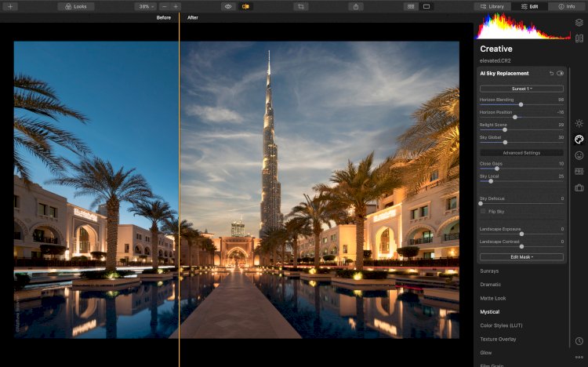Open the Canvas tools icon
Viewport: 588px width, 367px height.
(x=579, y=38)
